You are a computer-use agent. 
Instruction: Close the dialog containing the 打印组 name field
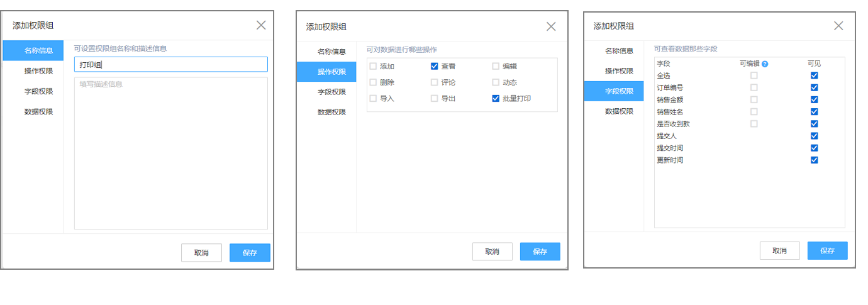(x=261, y=25)
